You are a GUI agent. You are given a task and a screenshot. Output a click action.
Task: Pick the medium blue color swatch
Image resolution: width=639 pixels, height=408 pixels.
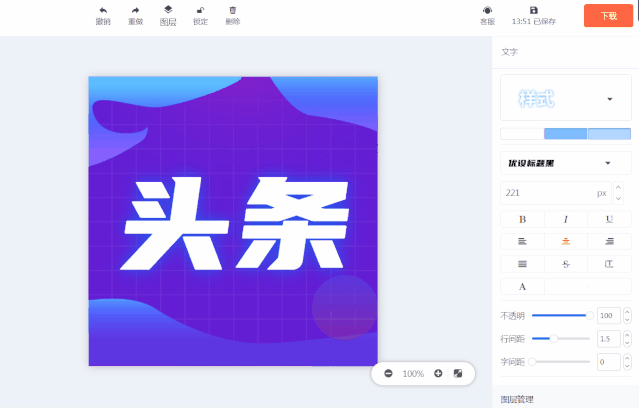tap(566, 134)
